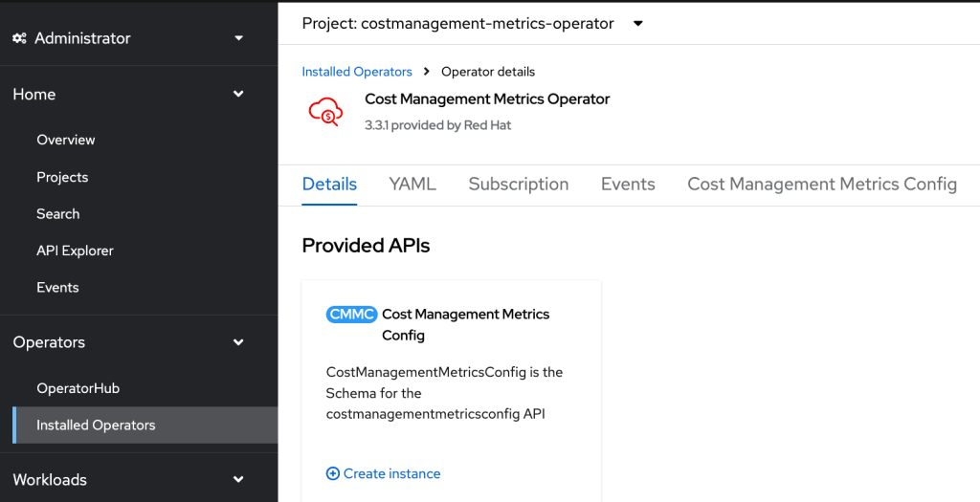
Task: Click the plus icon beside Create instance
Action: point(333,473)
